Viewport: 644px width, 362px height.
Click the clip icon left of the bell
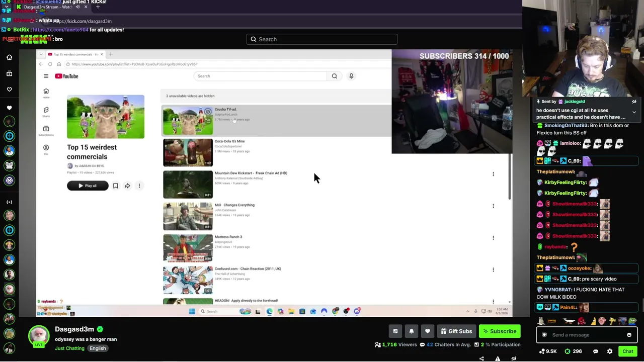(x=395, y=331)
